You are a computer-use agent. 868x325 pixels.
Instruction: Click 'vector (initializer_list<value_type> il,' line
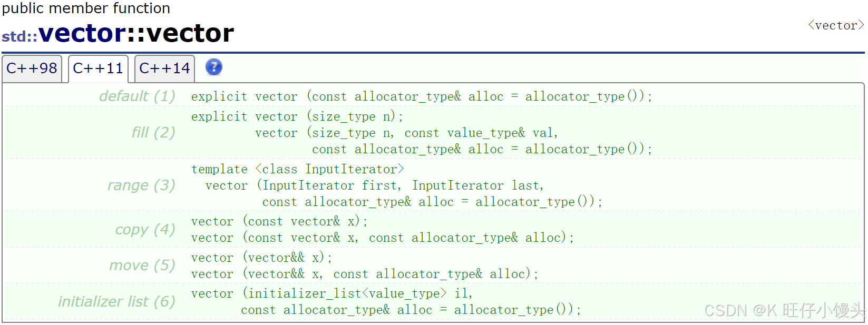point(332,293)
